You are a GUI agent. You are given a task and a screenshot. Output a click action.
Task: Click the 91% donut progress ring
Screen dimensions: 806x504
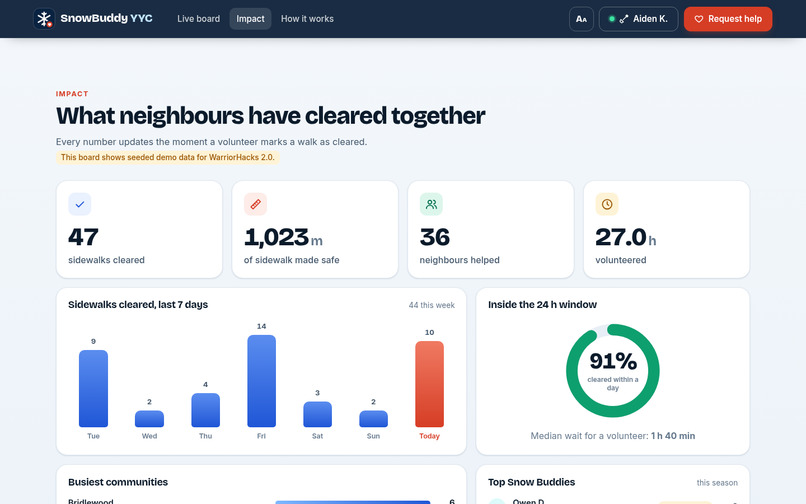pos(613,370)
